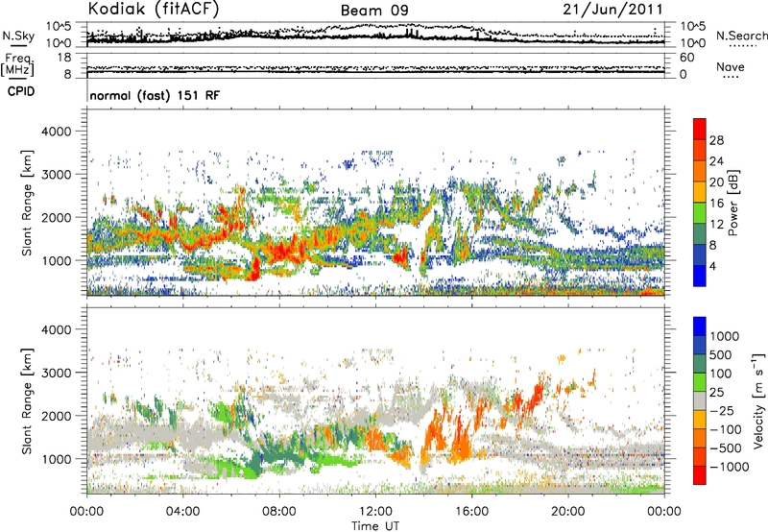768x532 pixels.
Task: Click the "Nave" legend label
Action: point(731,66)
